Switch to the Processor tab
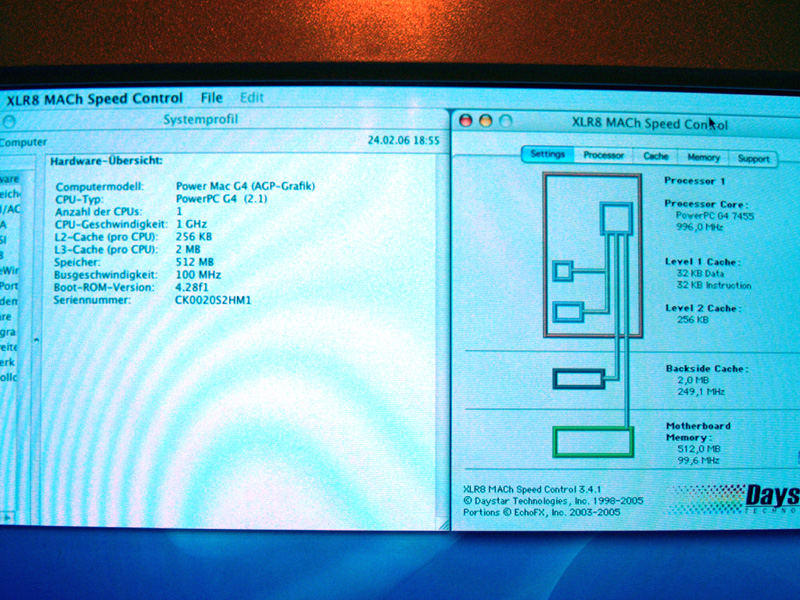 pos(604,155)
